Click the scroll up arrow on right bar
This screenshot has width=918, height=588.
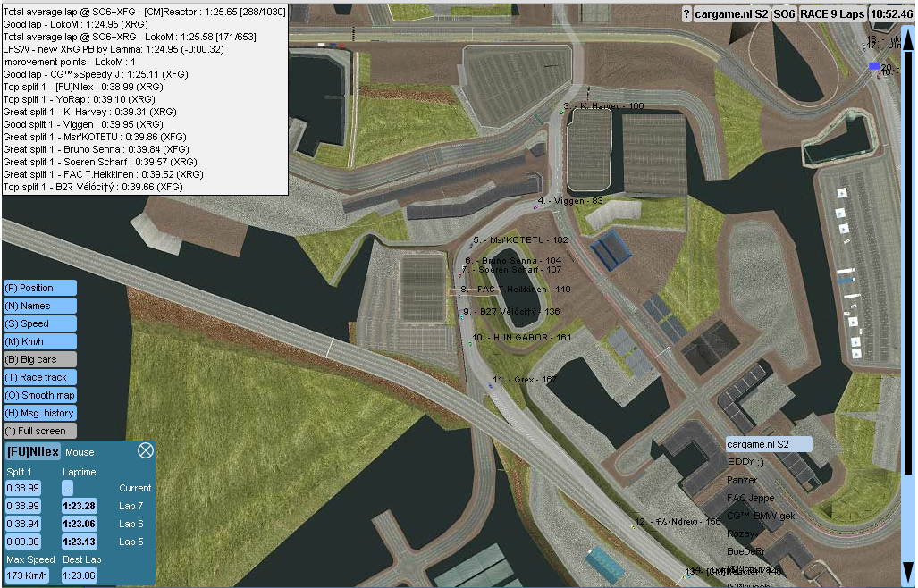tap(908, 40)
